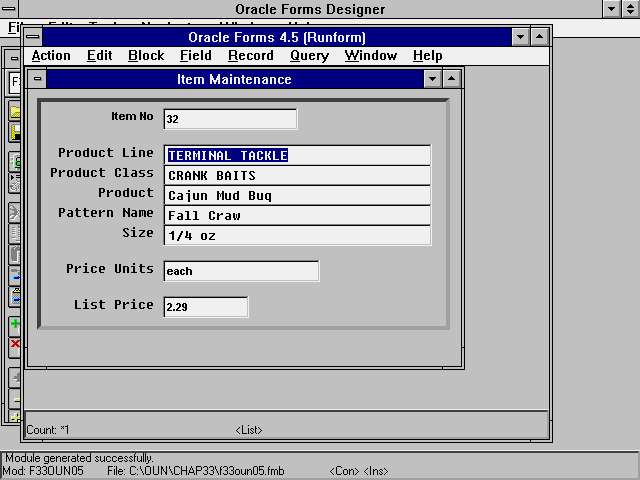Click the Product Class field with CRANK BAITS
640x480 pixels.
297,175
